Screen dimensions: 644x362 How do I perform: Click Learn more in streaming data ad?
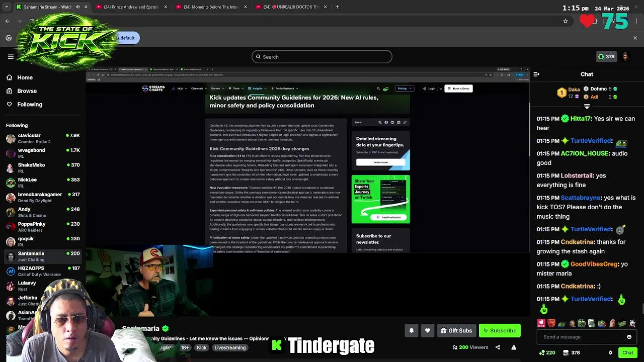point(380,162)
